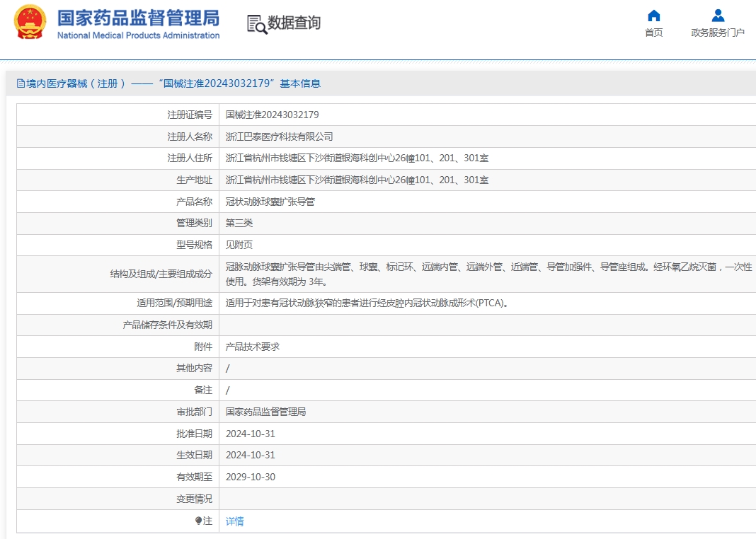The image size is (756, 539).
Task: Click the 产品储存条件及有效期 label
Action: (x=167, y=325)
